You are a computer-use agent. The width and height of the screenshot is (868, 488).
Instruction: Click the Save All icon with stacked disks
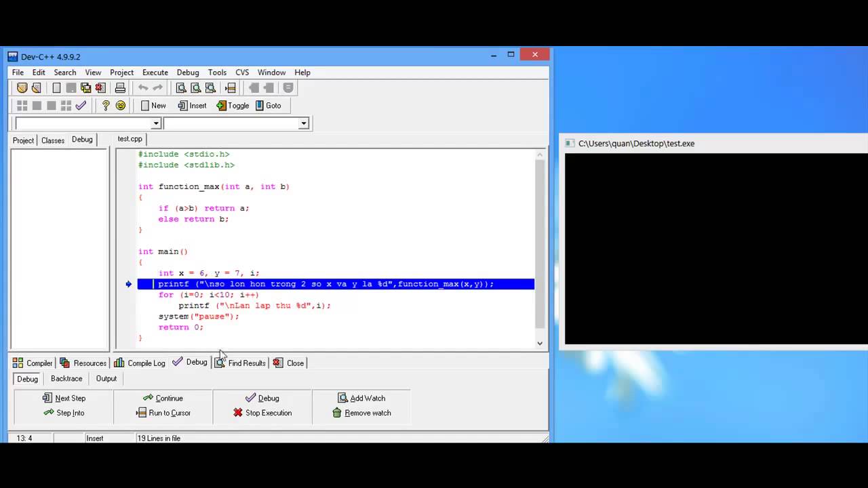point(85,87)
